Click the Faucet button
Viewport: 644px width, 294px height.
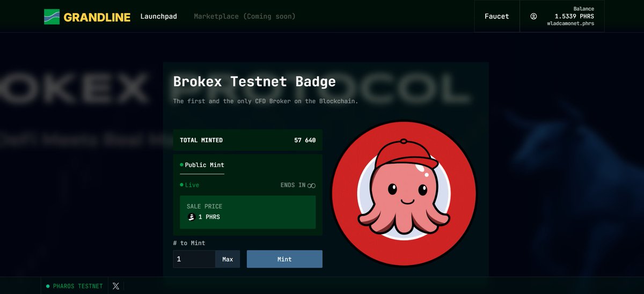click(497, 16)
